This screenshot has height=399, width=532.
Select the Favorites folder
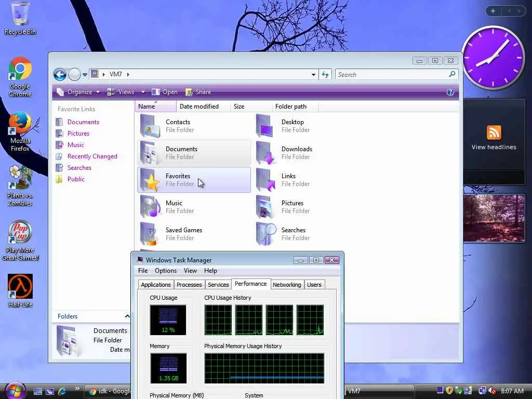(194, 180)
